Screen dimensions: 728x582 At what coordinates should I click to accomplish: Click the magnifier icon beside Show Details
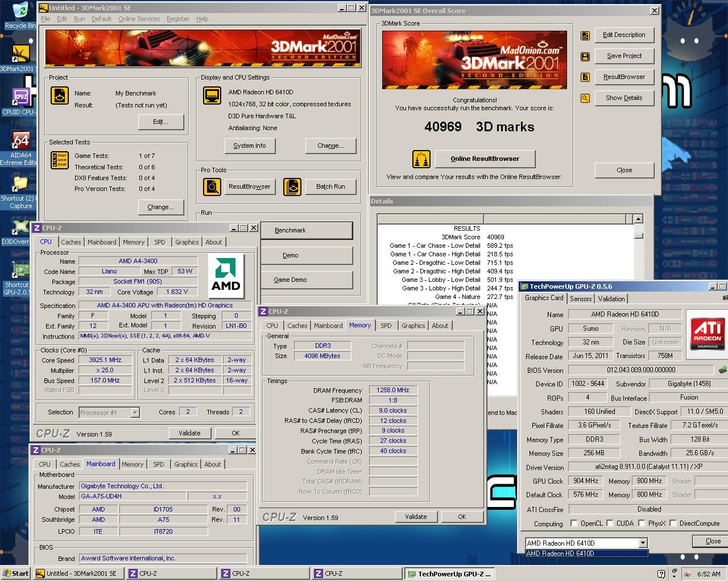point(585,98)
